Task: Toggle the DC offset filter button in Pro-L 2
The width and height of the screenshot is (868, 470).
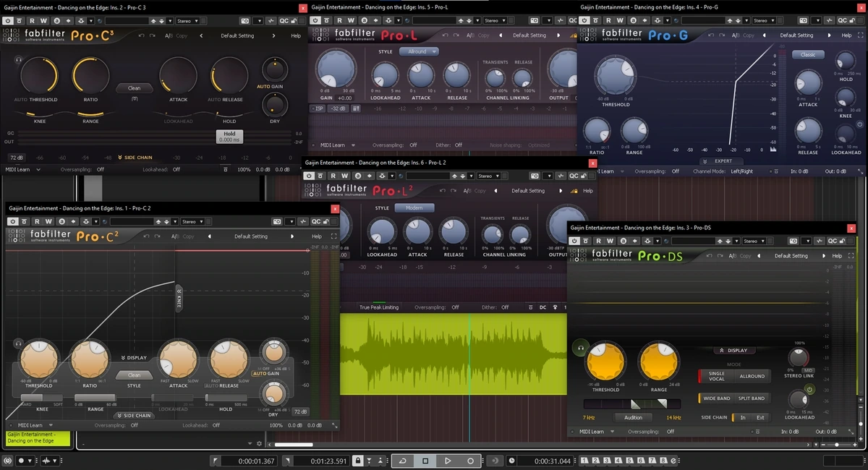Action: pyautogui.click(x=543, y=307)
